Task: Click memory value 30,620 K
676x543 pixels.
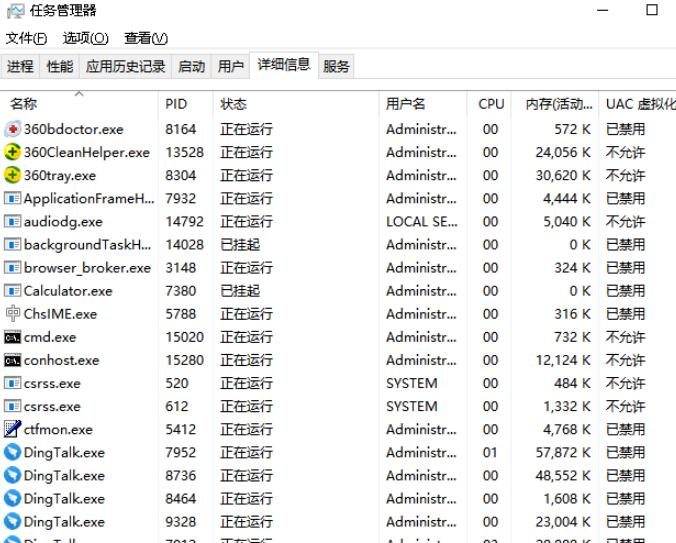Action: tap(563, 175)
